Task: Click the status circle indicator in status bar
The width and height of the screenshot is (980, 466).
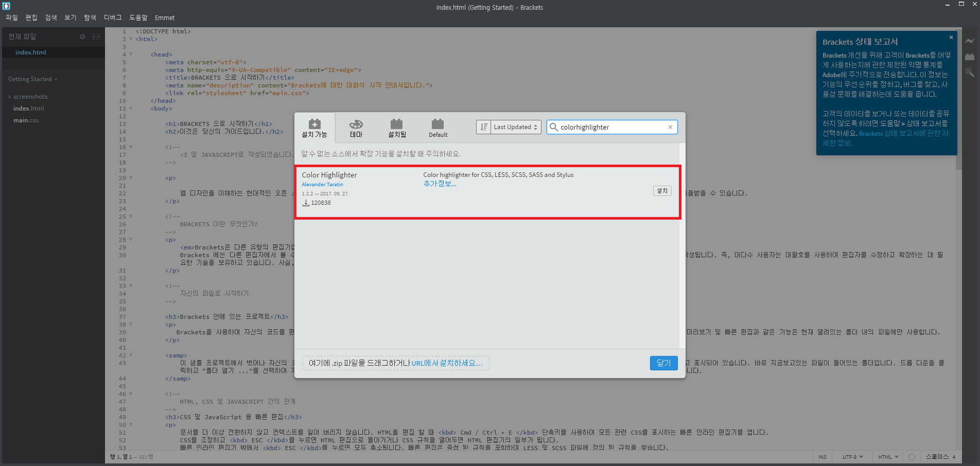Action: pos(912,457)
